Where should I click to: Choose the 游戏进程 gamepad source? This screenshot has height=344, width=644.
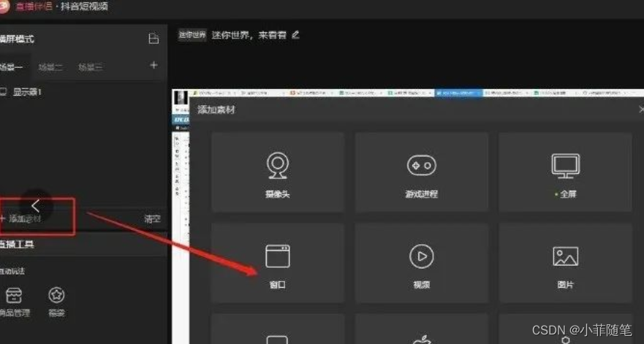(x=421, y=172)
